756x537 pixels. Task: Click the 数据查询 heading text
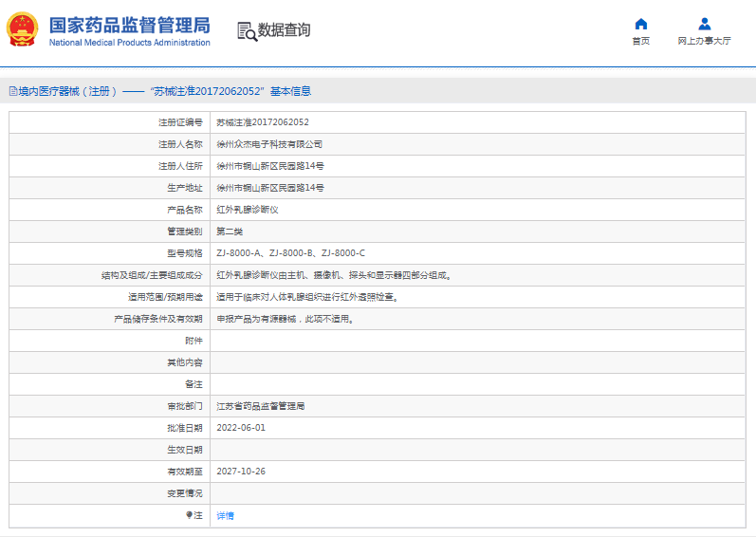coord(284,30)
